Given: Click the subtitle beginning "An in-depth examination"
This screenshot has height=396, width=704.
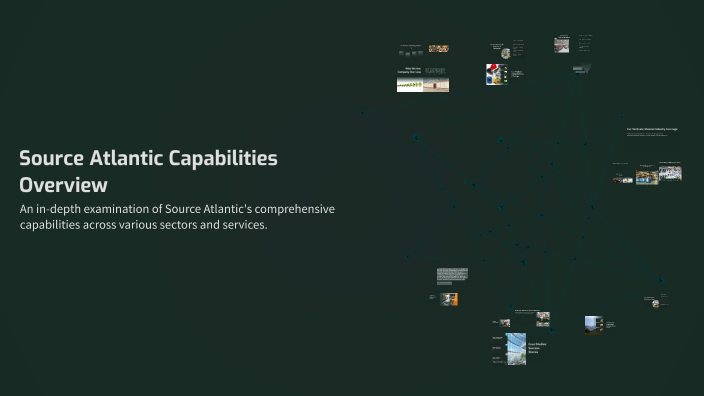Looking at the screenshot, I should (177, 216).
